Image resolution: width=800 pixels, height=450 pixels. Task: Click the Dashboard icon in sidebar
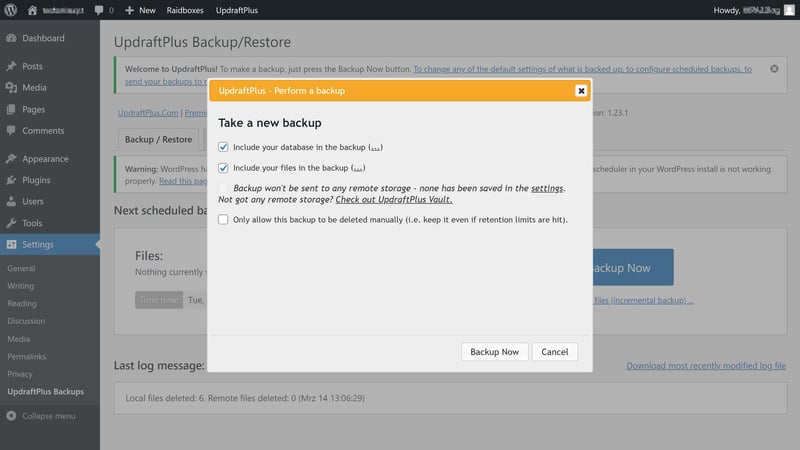click(x=11, y=38)
